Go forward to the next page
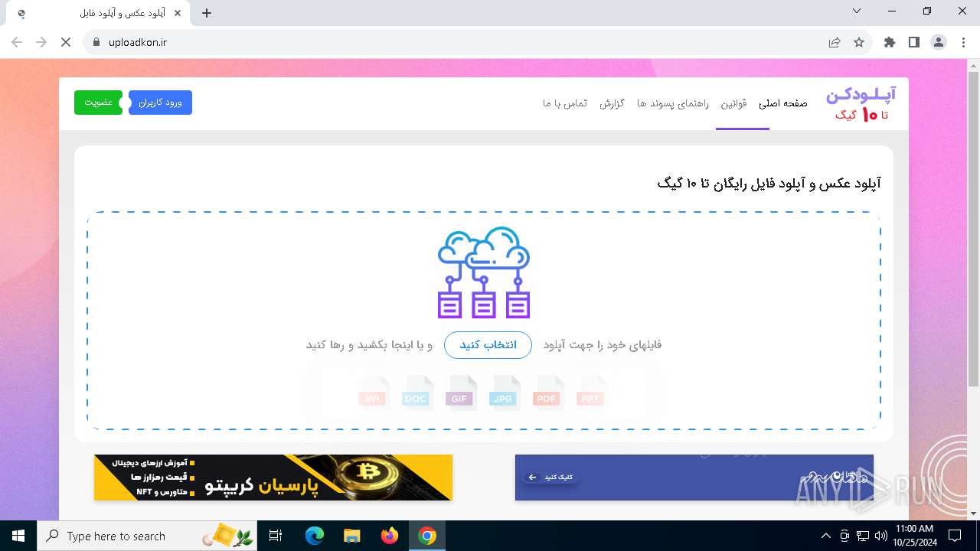 tap(41, 42)
